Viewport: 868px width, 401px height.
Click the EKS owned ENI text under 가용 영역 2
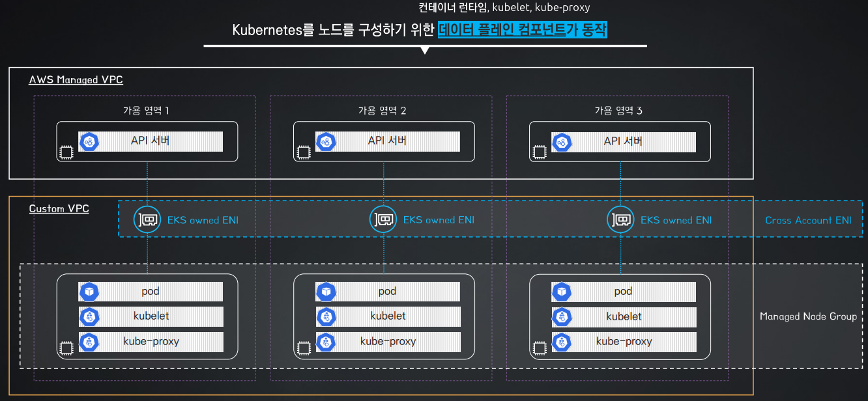click(x=439, y=220)
